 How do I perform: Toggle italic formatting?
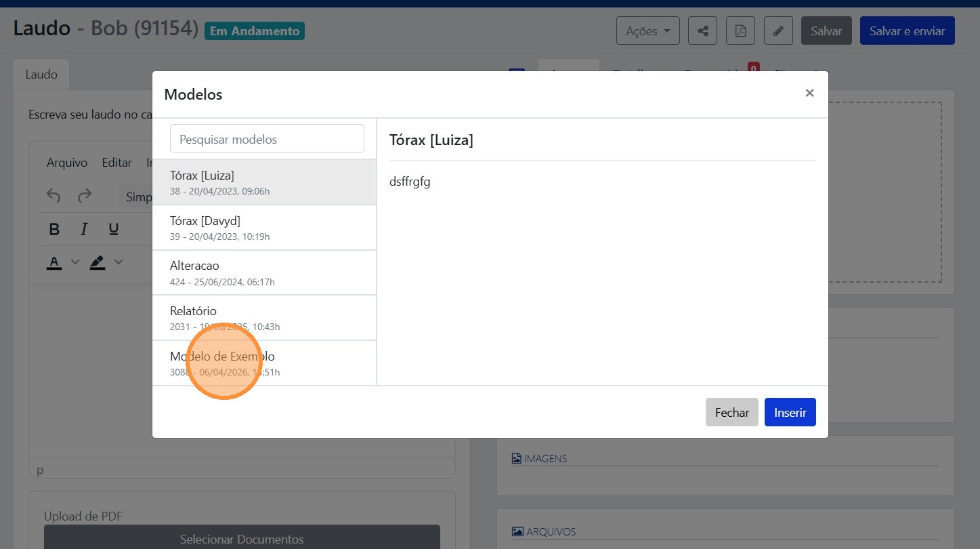point(85,229)
